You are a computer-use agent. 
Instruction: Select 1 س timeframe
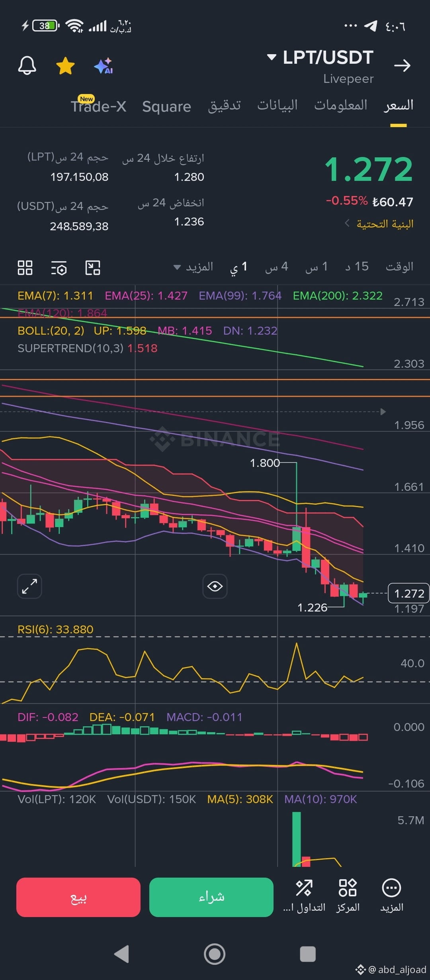[317, 267]
